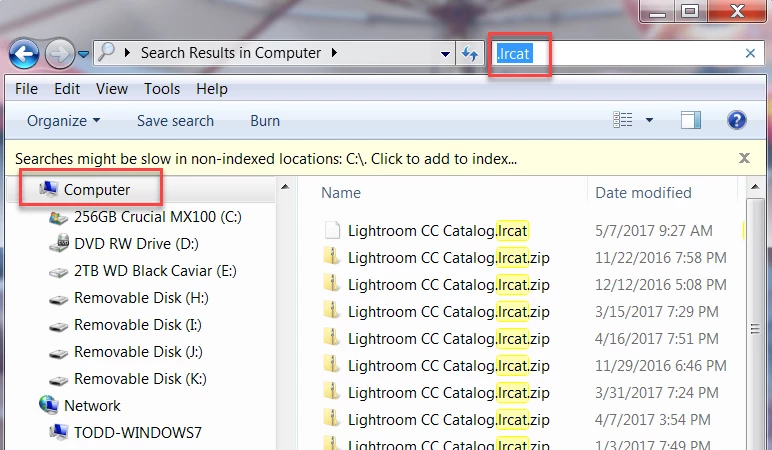Click the C: drive icon
This screenshot has width=772, height=450.
click(x=59, y=218)
